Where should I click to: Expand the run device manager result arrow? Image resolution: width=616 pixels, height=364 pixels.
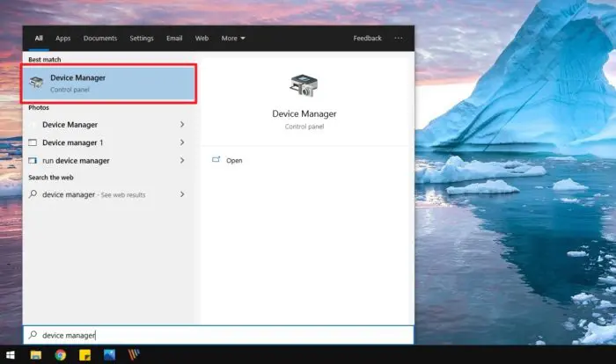(x=182, y=160)
